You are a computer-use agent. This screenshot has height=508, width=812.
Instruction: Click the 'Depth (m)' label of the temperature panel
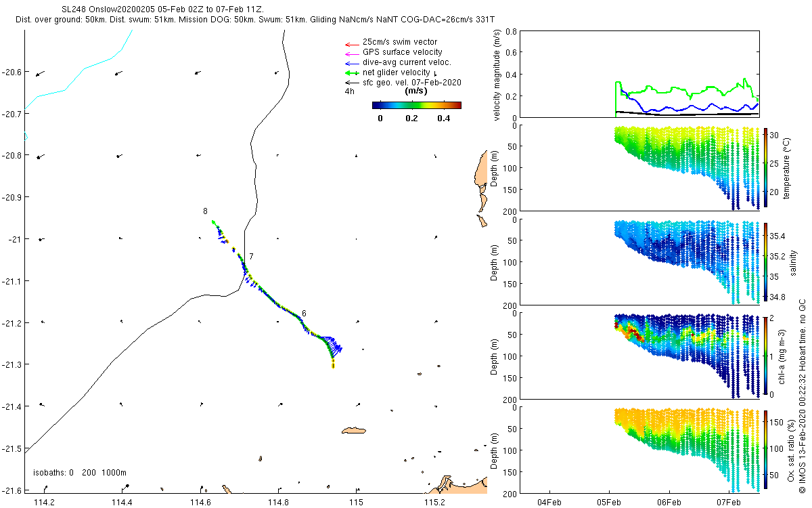(x=495, y=168)
